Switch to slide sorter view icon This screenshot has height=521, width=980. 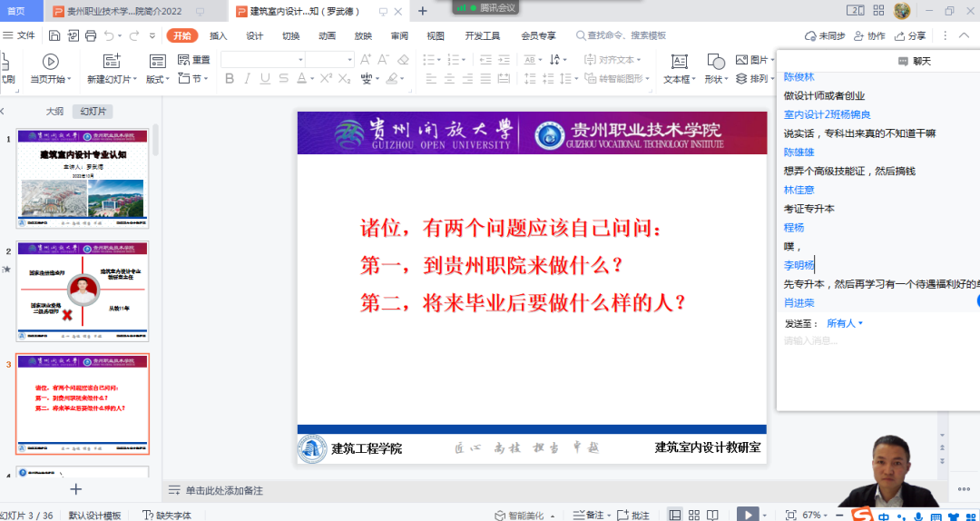[x=695, y=515]
